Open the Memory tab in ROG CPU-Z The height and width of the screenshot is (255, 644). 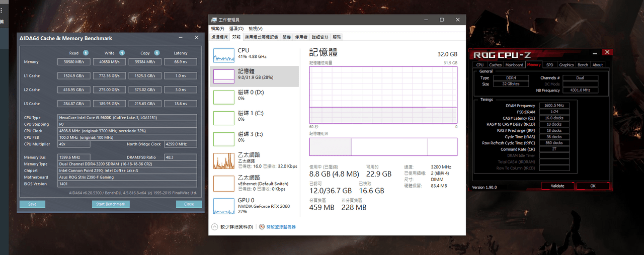(534, 65)
